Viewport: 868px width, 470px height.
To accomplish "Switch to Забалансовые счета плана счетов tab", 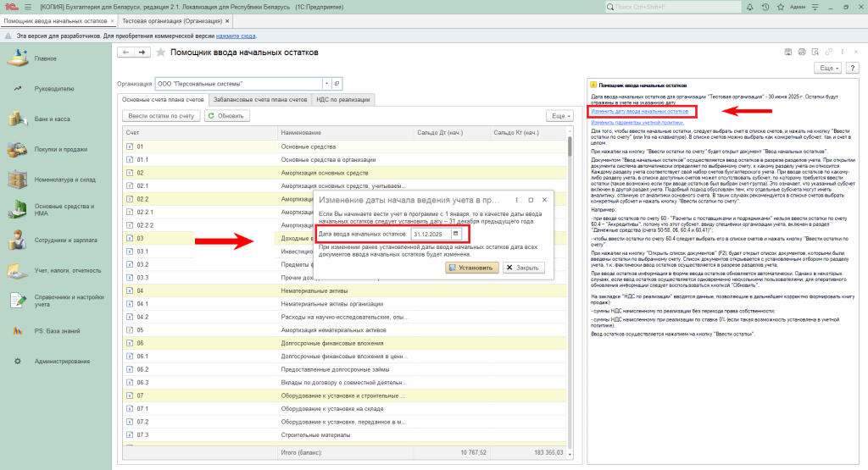I will click(260, 100).
